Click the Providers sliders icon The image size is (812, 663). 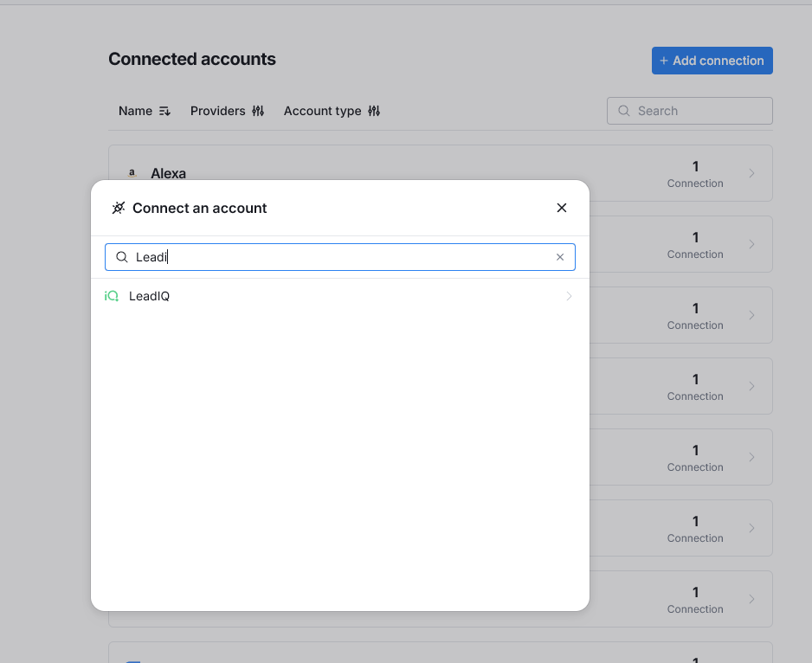(258, 111)
